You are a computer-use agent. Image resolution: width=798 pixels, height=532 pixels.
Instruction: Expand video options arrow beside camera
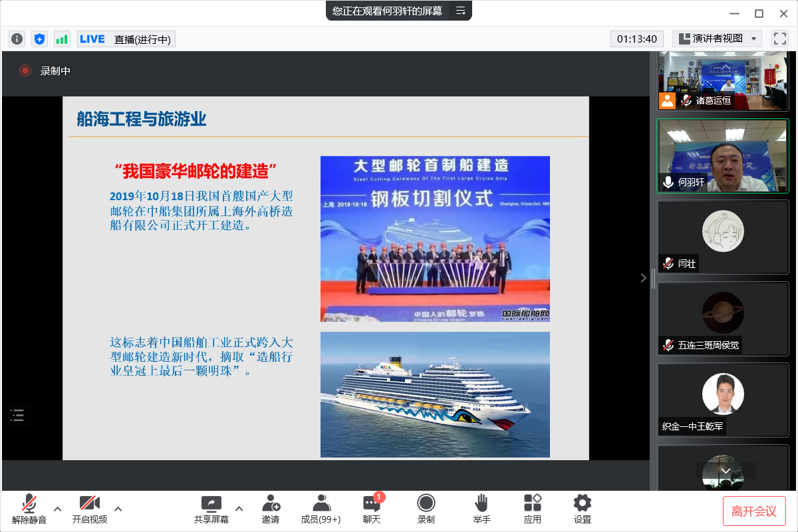pos(118,509)
